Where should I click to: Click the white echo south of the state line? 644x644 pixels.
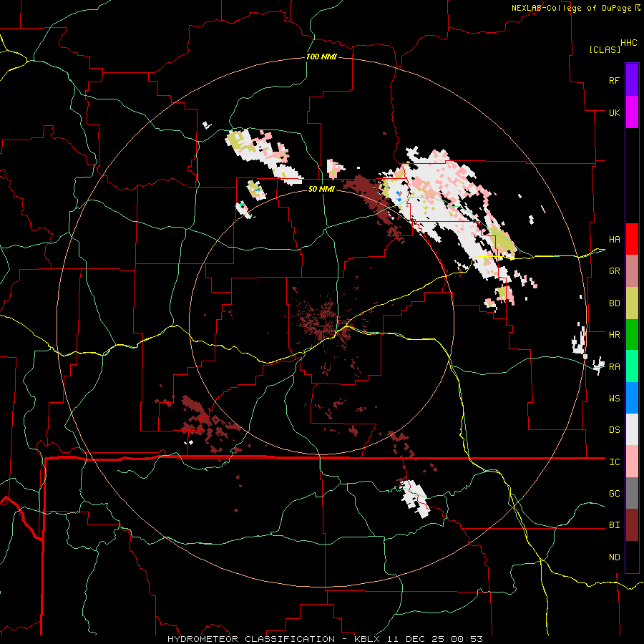[414, 498]
